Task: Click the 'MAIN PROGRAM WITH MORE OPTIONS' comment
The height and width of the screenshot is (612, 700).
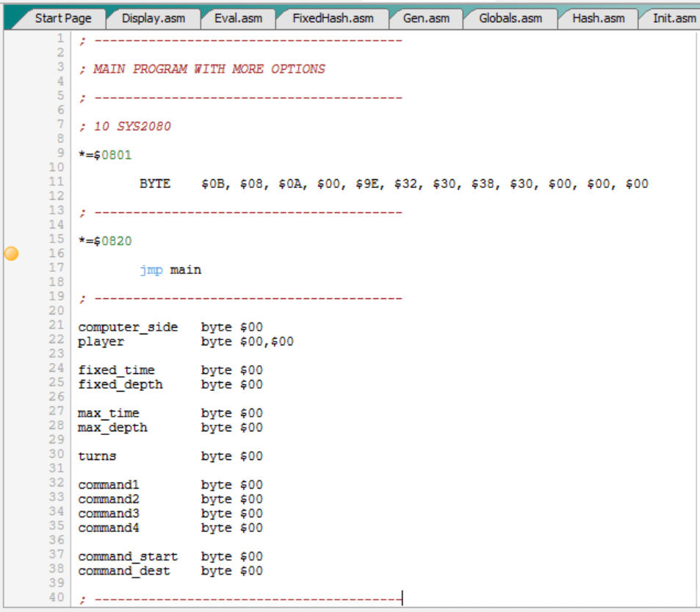Action: tap(209, 69)
